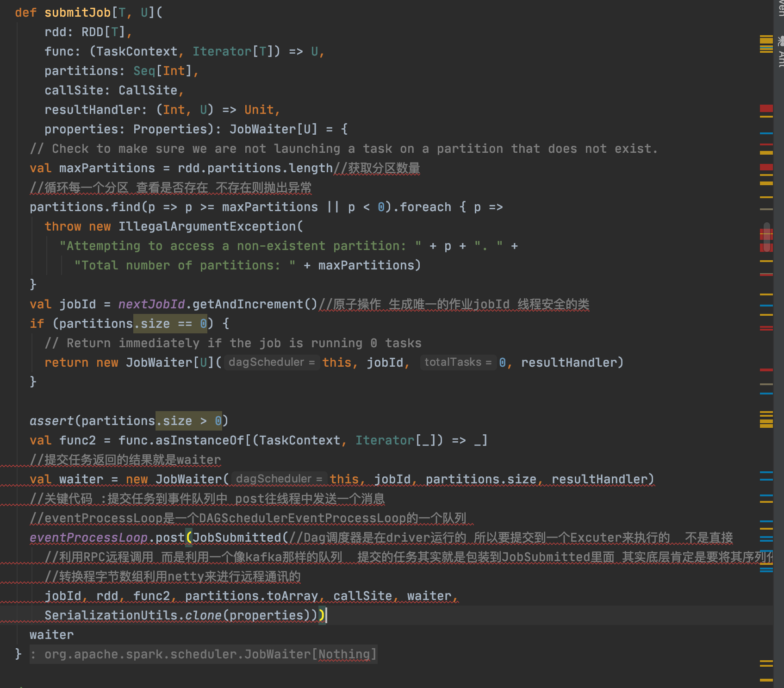Click rdd.partitions.length expression

pos(255,168)
